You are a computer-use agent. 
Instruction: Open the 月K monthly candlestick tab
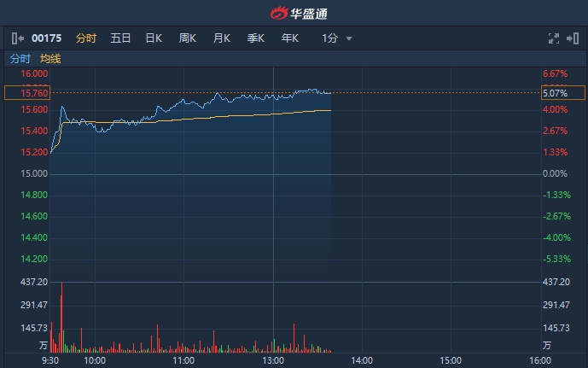click(x=222, y=38)
